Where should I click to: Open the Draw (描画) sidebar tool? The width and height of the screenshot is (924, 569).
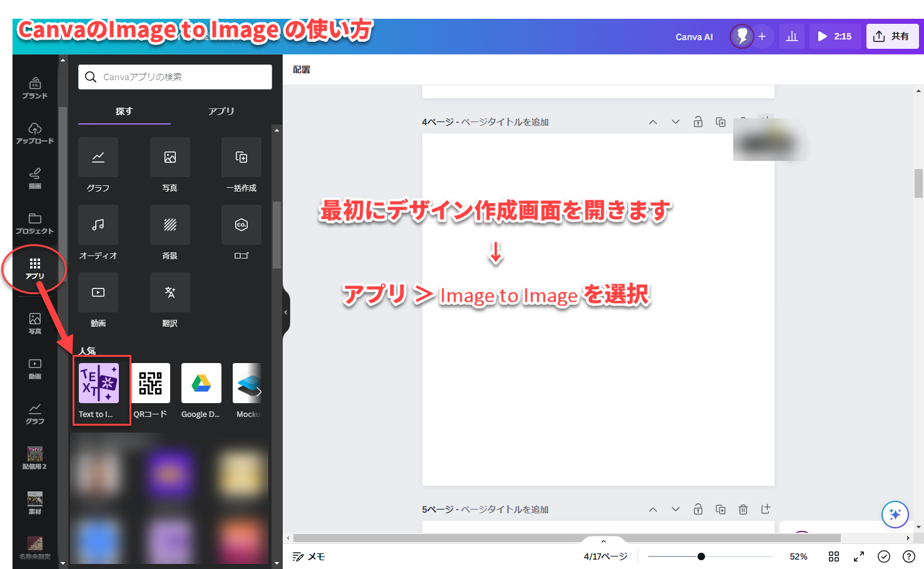pos(35,178)
